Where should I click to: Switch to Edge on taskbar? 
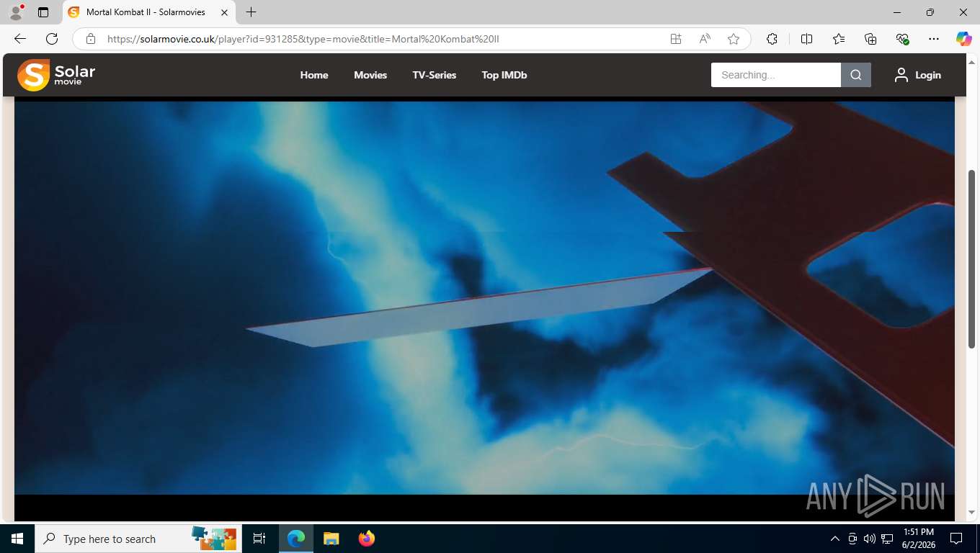[x=296, y=539]
